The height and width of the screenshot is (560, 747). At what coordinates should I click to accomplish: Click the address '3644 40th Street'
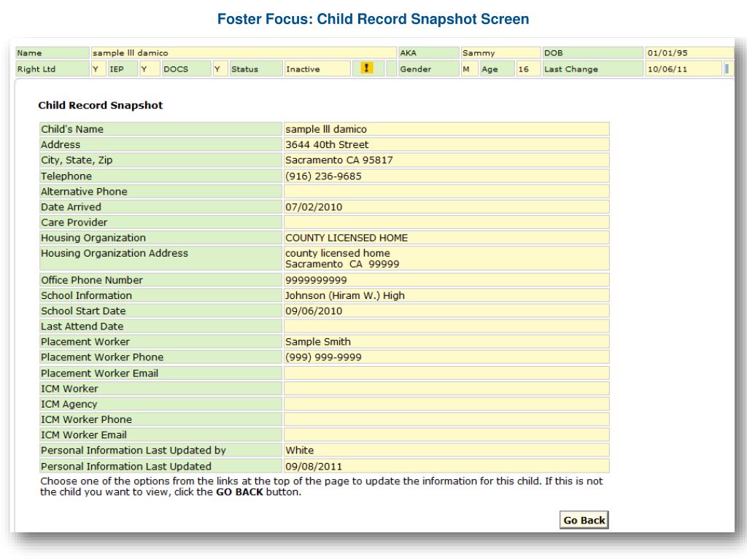327,144
